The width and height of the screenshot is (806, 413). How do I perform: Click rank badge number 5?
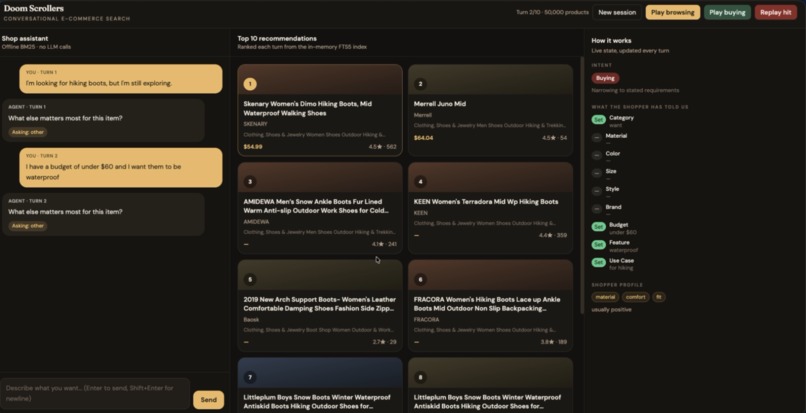point(250,279)
